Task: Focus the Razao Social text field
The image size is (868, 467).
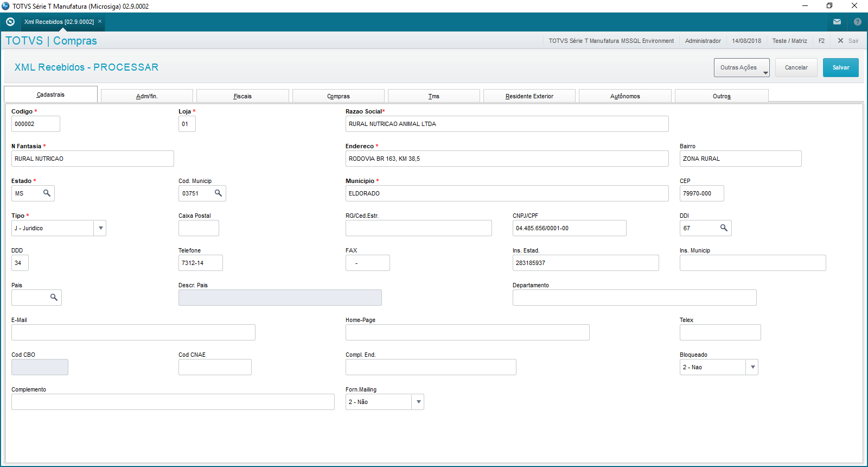Action: [x=507, y=124]
